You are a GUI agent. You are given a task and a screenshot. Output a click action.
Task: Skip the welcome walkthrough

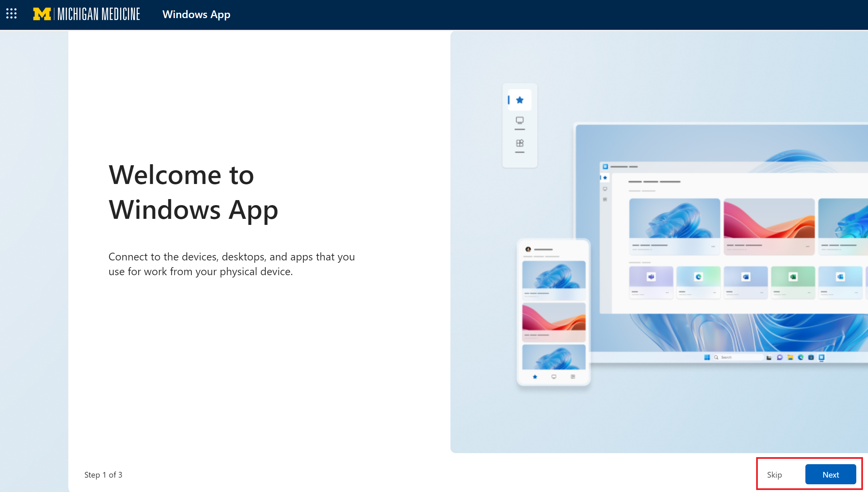tap(774, 475)
